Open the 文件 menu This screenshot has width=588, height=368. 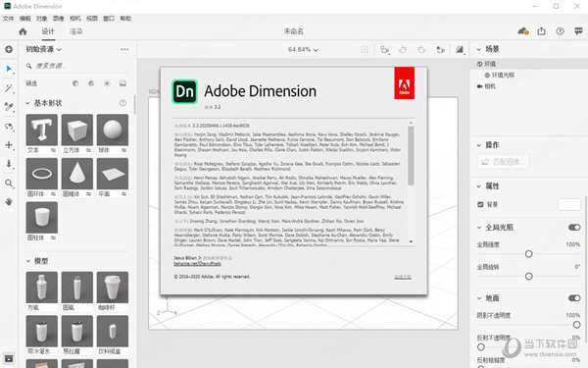pyautogui.click(x=8, y=19)
